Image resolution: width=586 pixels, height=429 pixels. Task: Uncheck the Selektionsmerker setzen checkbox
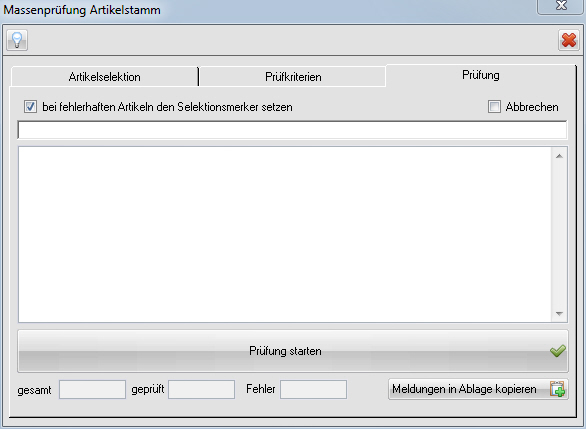pos(30,107)
